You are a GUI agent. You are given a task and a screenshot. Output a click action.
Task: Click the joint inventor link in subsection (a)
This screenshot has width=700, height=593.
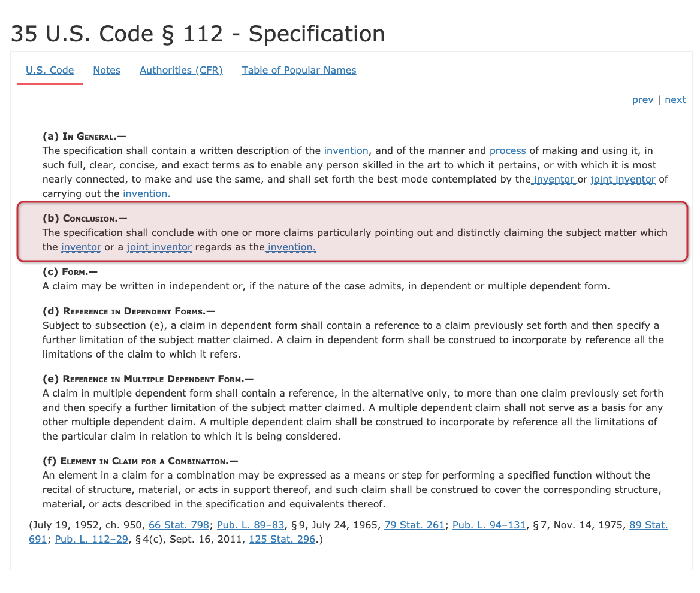623,179
